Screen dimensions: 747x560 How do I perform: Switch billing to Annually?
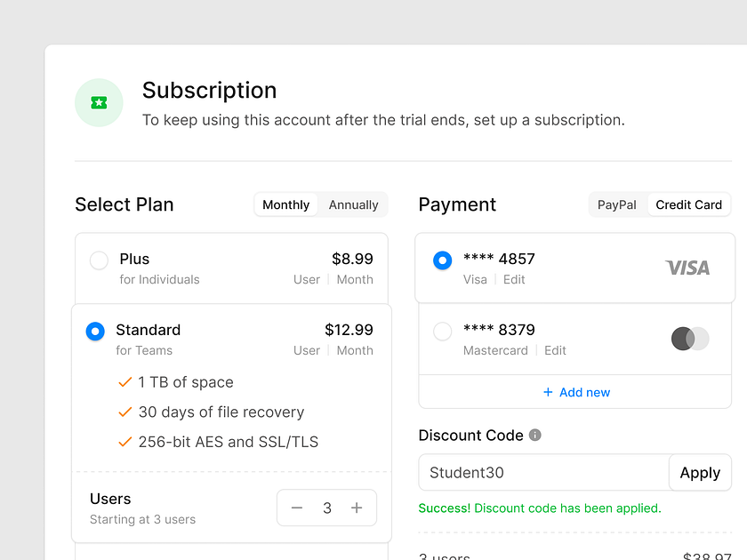[352, 204]
